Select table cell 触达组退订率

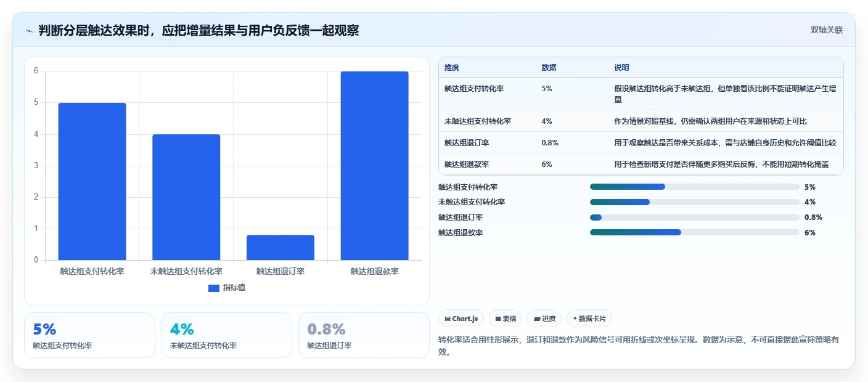pyautogui.click(x=467, y=143)
